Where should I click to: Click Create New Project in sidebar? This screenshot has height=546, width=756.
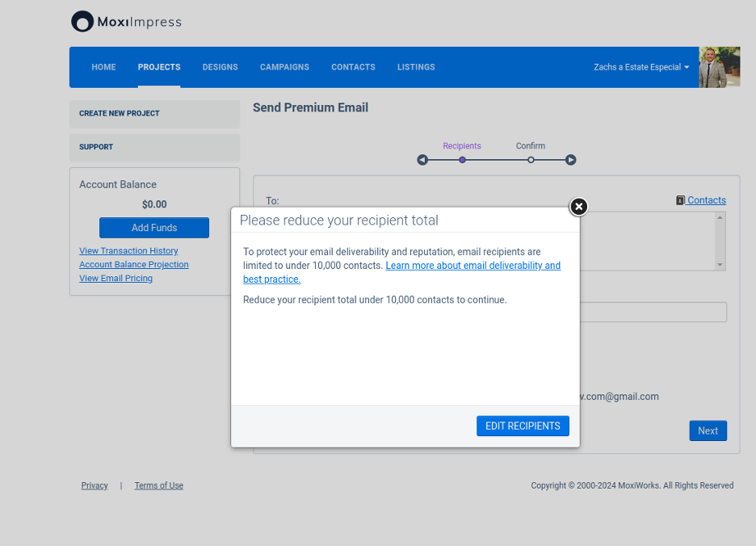(x=120, y=114)
